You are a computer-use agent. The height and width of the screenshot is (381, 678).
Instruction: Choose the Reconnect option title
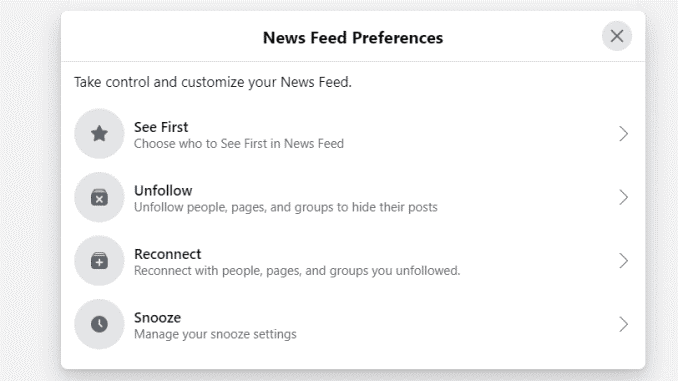[167, 254]
